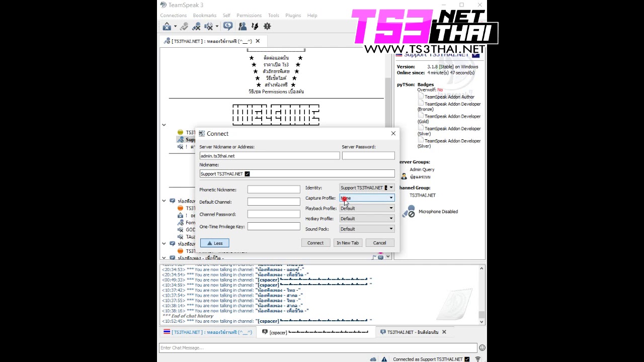Click the 'Microphone Disabled' text in info panel
Viewport: 644px width, 362px height.
click(438, 212)
